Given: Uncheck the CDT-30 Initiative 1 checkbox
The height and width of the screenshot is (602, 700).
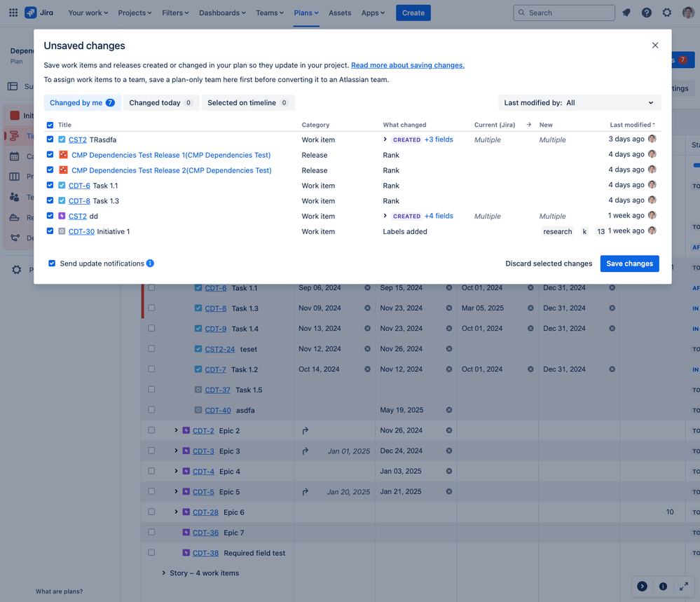Looking at the screenshot, I should [x=50, y=231].
